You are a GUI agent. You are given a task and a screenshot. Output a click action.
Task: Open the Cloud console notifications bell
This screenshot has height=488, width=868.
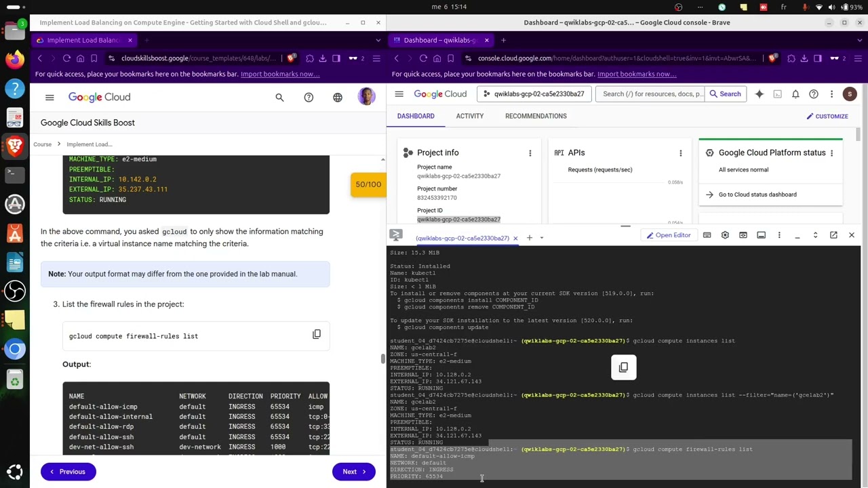tap(795, 94)
